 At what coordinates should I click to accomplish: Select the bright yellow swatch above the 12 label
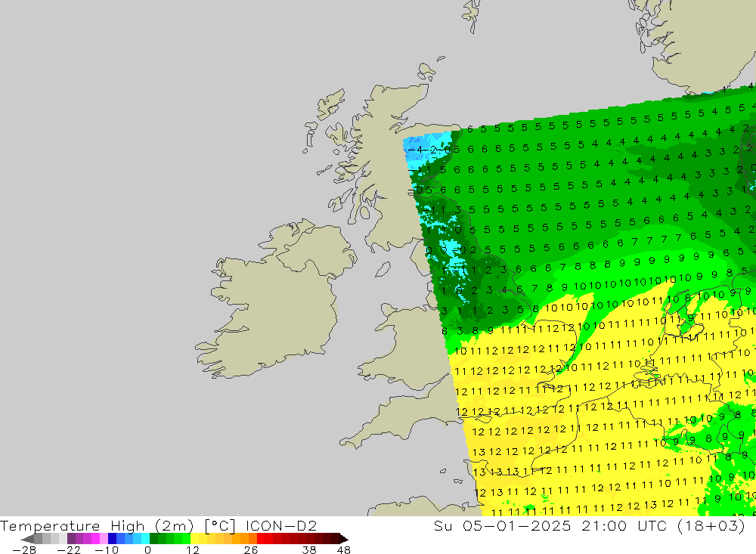[194, 539]
